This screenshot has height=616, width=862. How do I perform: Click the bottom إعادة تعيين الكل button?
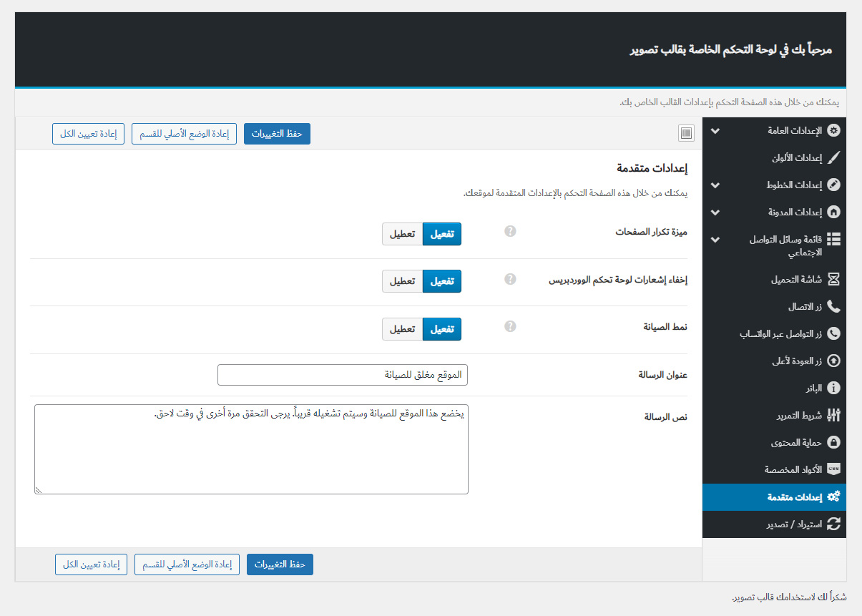pyautogui.click(x=91, y=564)
